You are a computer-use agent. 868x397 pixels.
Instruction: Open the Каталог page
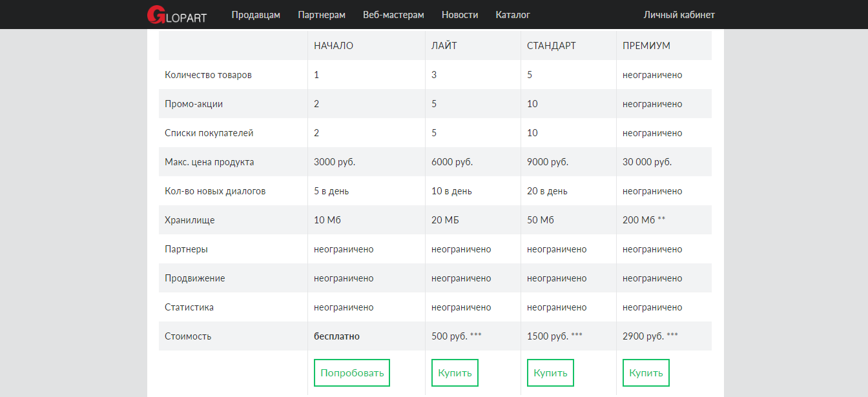(513, 15)
